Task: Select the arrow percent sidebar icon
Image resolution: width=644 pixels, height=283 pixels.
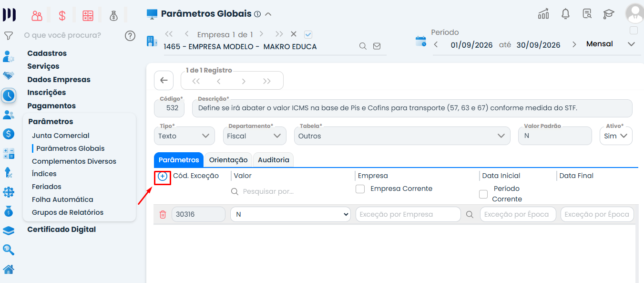Action: [9, 172]
